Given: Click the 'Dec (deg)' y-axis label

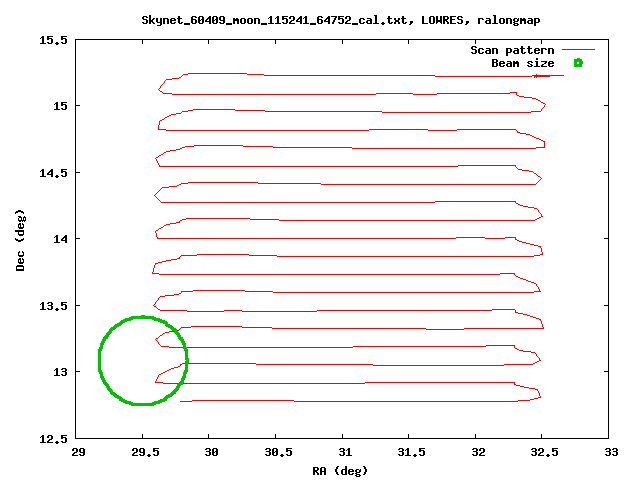Looking at the screenshot, I should [x=20, y=240].
